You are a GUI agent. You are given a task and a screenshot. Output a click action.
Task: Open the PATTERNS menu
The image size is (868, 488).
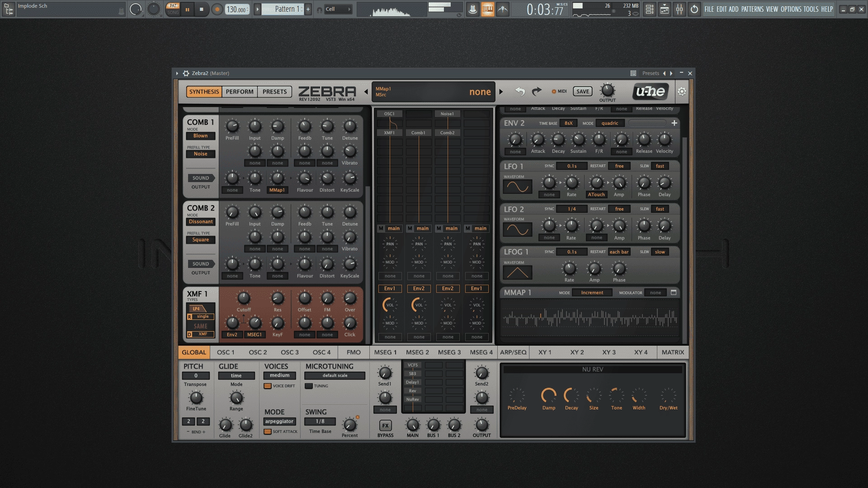click(752, 9)
